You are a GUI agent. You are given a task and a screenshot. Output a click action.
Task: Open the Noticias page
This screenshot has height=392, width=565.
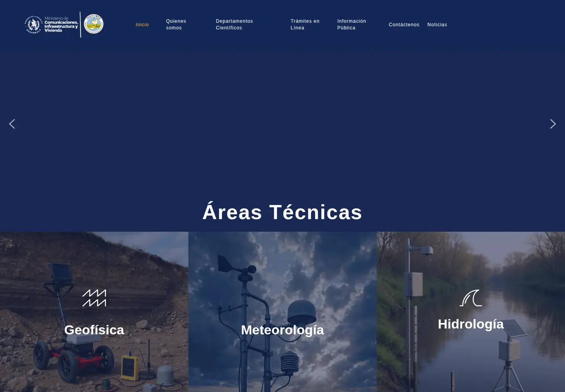[x=437, y=25]
